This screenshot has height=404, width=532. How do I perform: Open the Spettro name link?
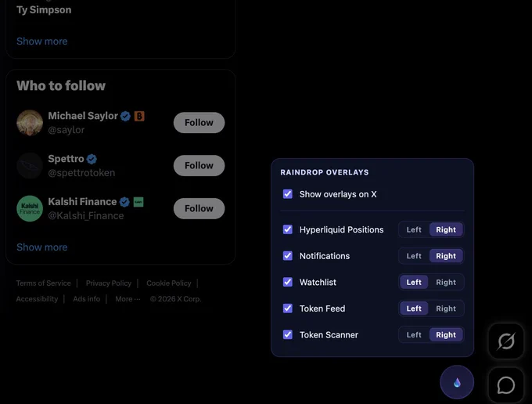(66, 159)
